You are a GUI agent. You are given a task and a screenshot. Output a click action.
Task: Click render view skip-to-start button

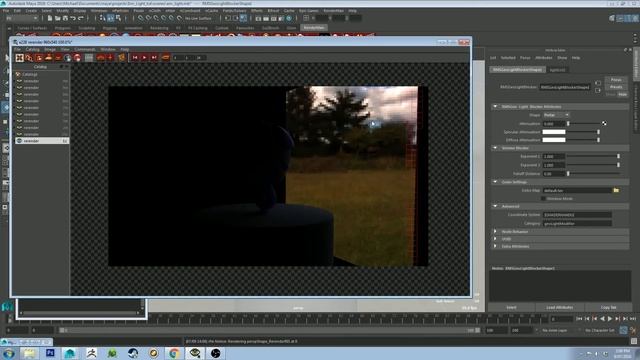(135, 58)
